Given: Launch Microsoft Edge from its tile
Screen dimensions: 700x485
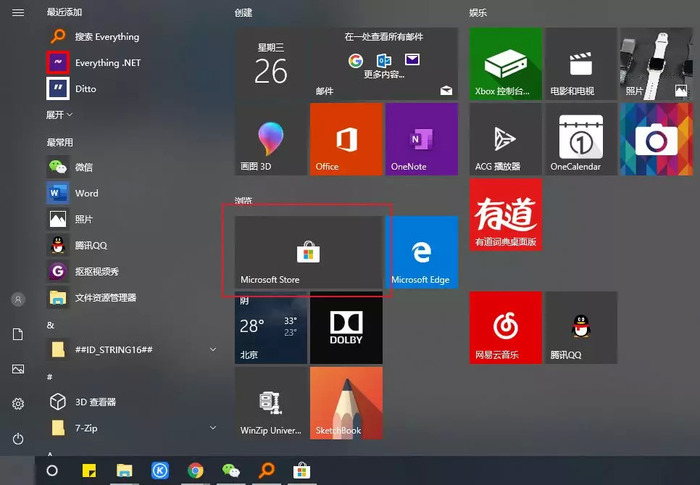Looking at the screenshot, I should [x=422, y=252].
